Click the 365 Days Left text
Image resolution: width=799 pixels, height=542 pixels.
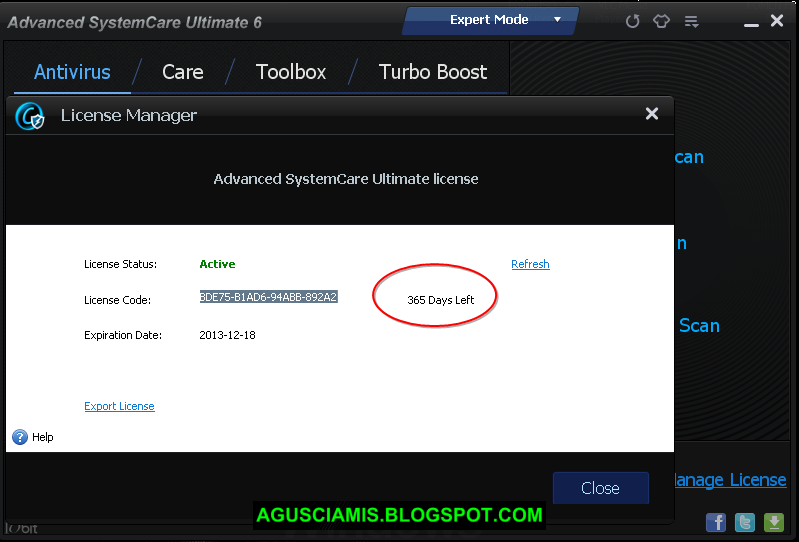440,300
